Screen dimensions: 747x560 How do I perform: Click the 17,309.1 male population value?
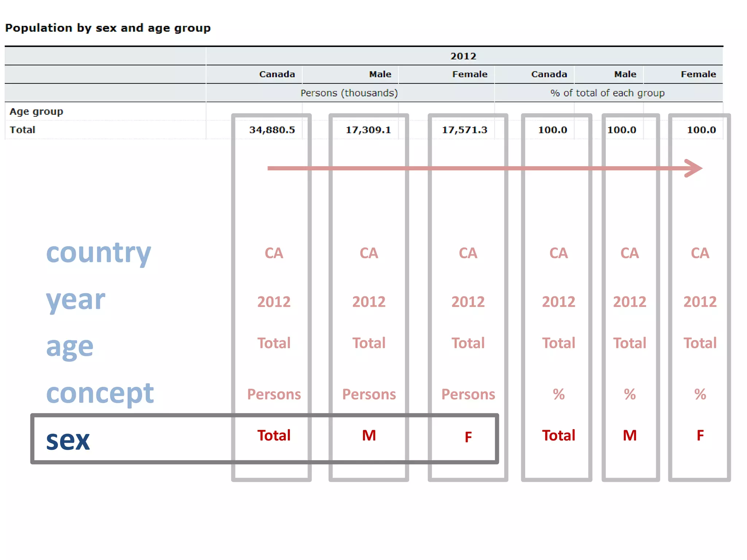(x=368, y=130)
